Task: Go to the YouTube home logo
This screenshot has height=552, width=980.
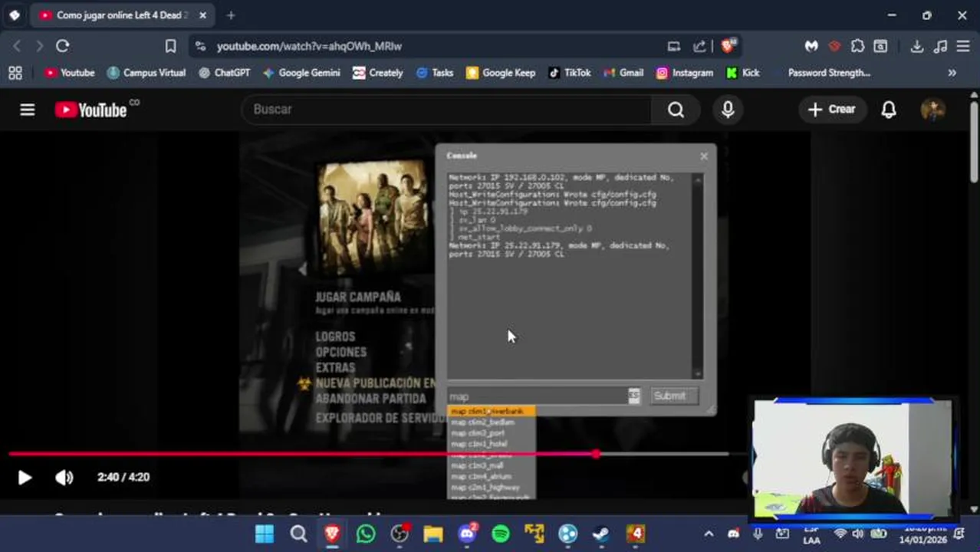Action: tap(90, 110)
